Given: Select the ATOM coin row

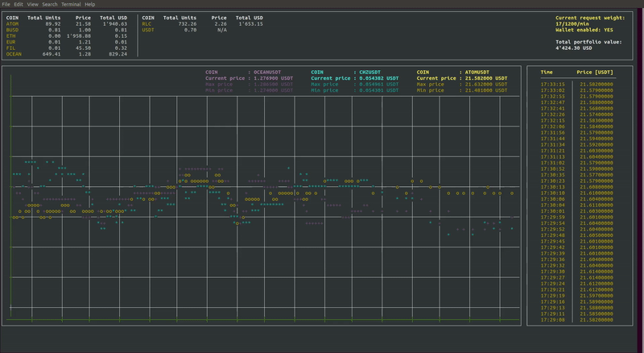Looking at the screenshot, I should click(x=67, y=24).
